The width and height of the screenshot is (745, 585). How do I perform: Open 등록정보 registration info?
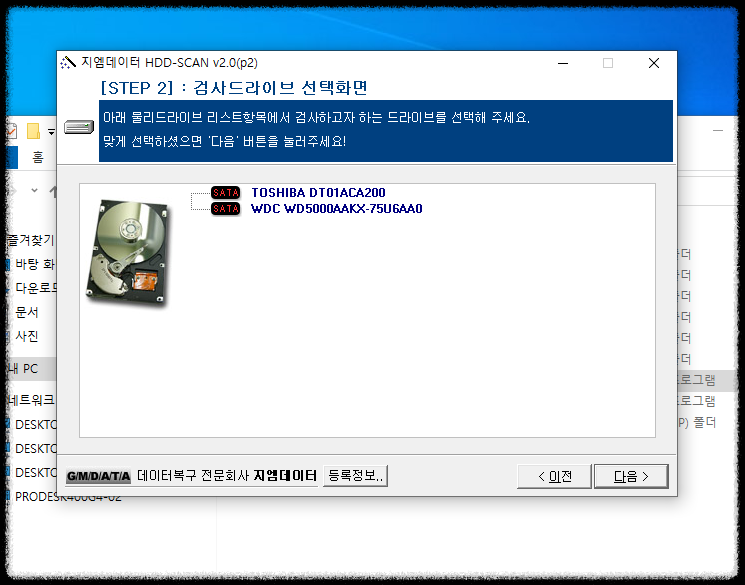click(x=355, y=476)
